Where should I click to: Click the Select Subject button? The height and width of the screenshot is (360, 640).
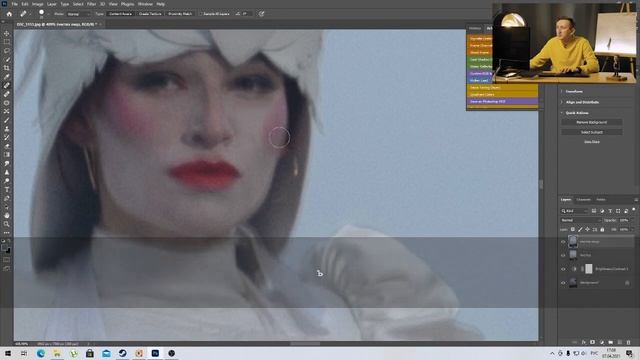591,132
